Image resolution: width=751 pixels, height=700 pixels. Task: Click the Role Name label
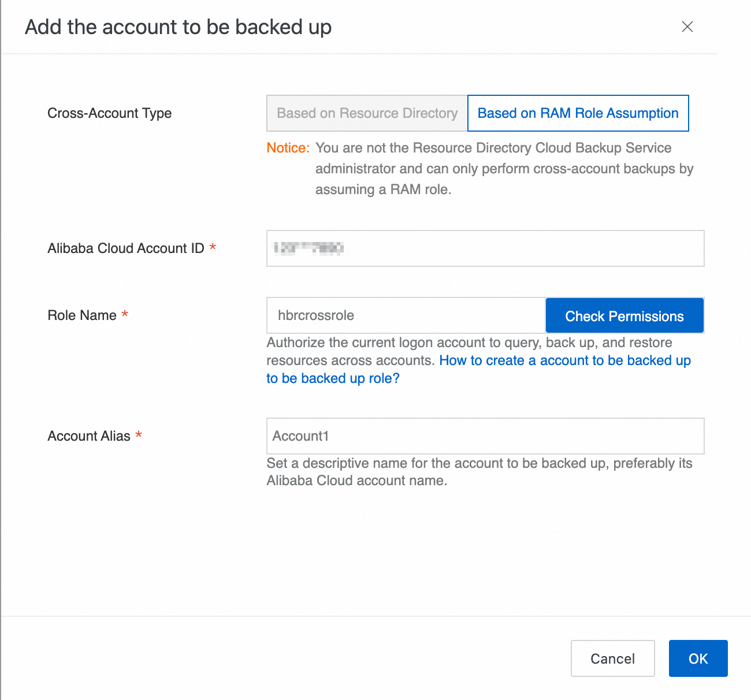click(x=82, y=315)
